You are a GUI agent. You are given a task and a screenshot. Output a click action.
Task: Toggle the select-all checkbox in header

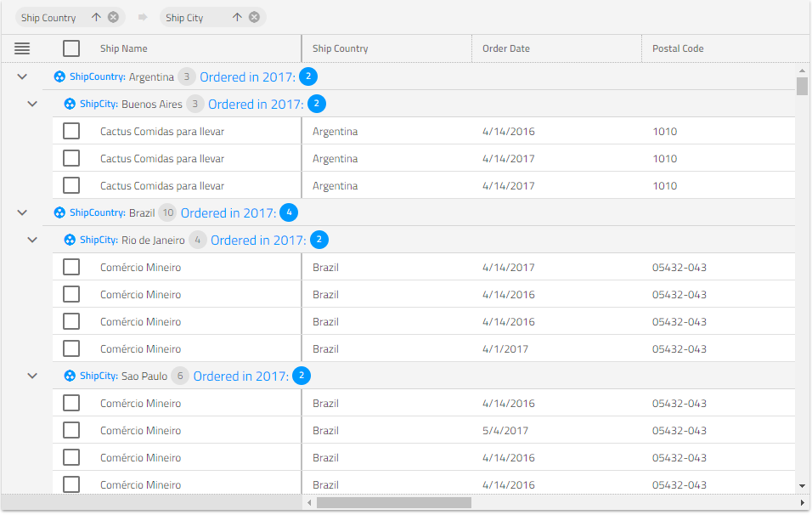point(71,48)
